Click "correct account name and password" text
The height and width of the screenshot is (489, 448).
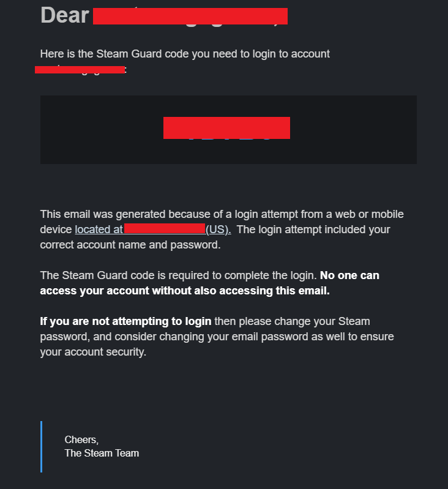pyautogui.click(x=130, y=245)
